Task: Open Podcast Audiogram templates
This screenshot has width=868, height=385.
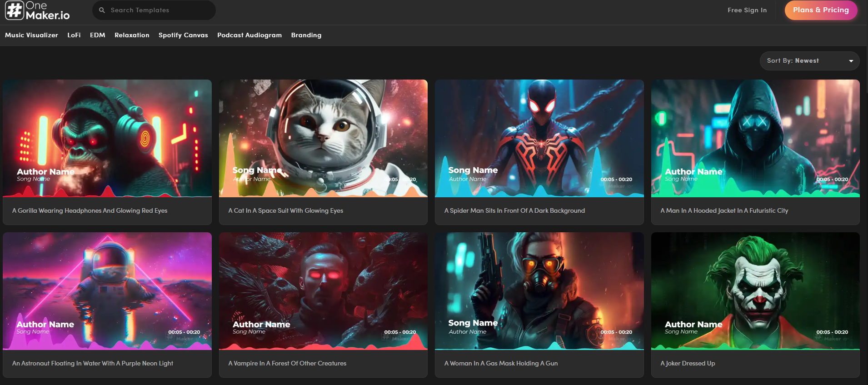Action: (249, 35)
